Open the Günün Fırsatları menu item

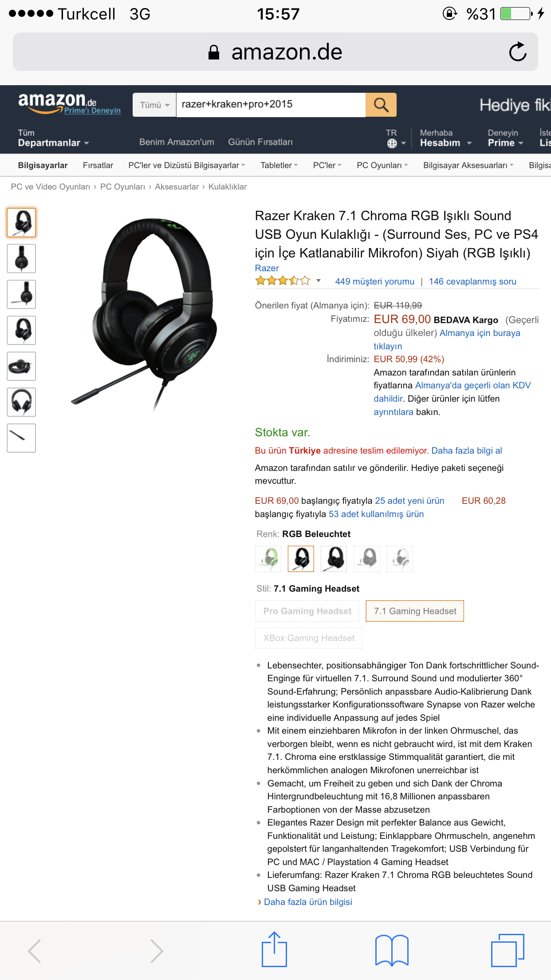click(x=260, y=142)
